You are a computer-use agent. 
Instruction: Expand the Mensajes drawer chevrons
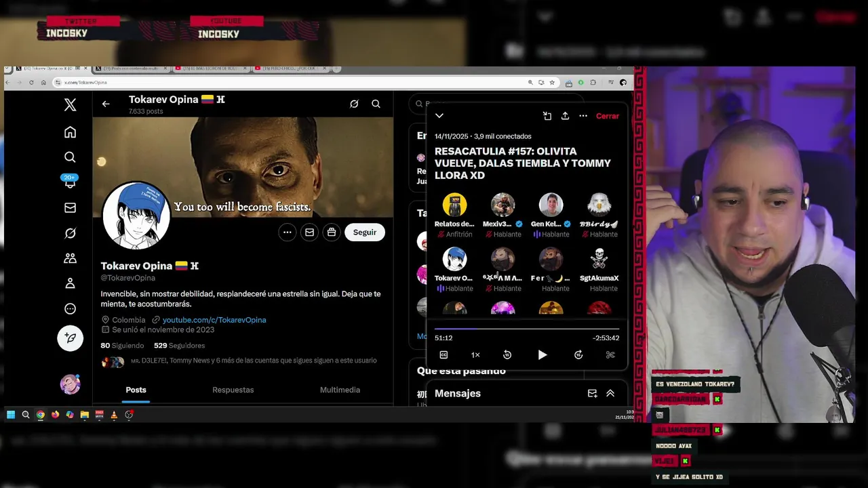[610, 393]
